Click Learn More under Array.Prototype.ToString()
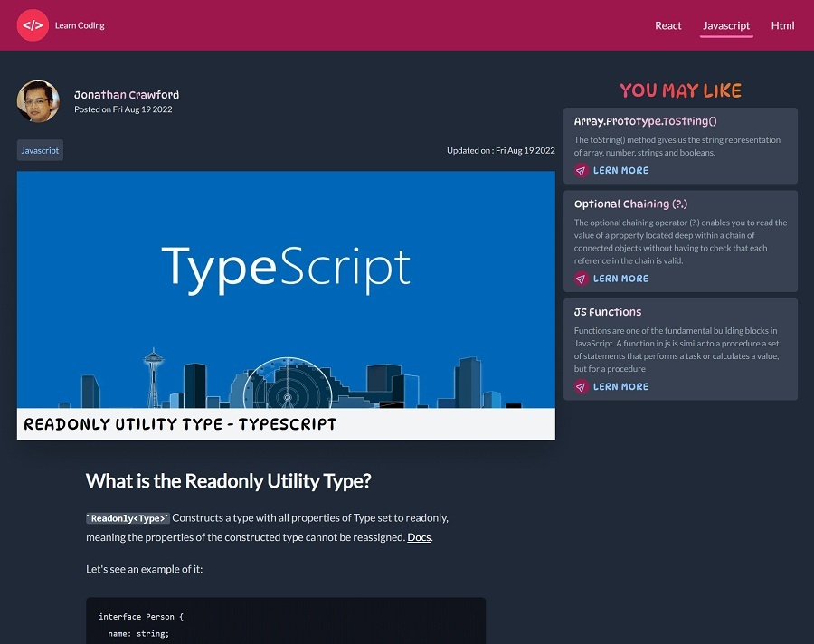The width and height of the screenshot is (814, 644). point(620,170)
